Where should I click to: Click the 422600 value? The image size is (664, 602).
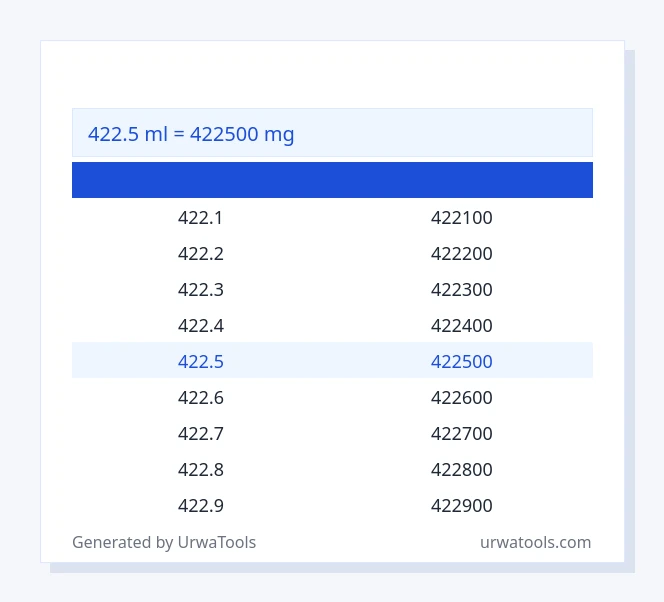pyautogui.click(x=462, y=398)
